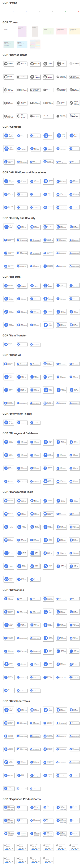Viewport: 83px width, 868px height.
Task: Click the GCP / Service Cards heading
Action: coord(15,55)
